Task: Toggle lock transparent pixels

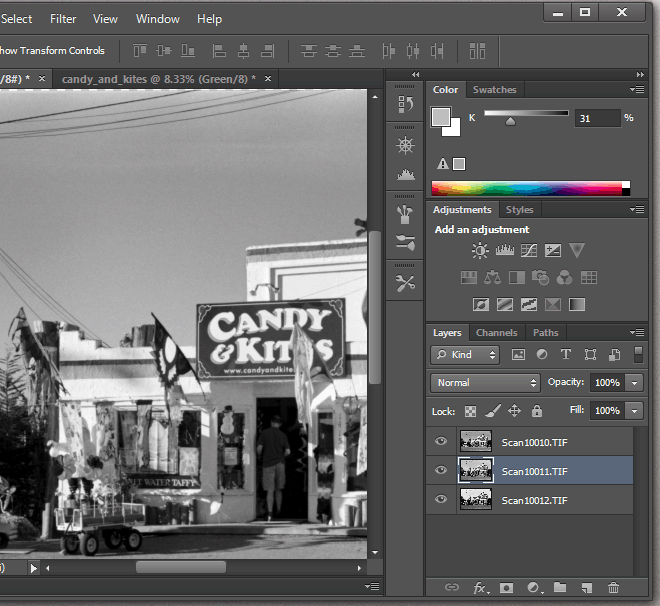Action: (470, 411)
